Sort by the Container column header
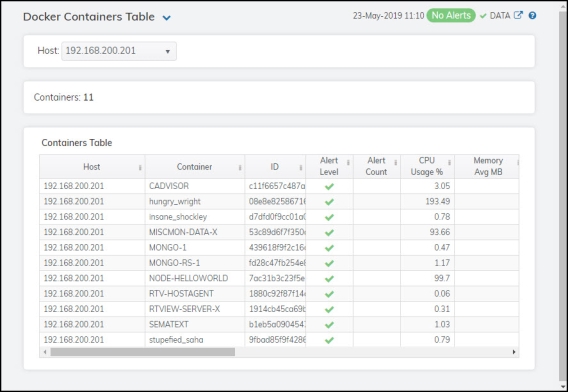 coord(194,167)
